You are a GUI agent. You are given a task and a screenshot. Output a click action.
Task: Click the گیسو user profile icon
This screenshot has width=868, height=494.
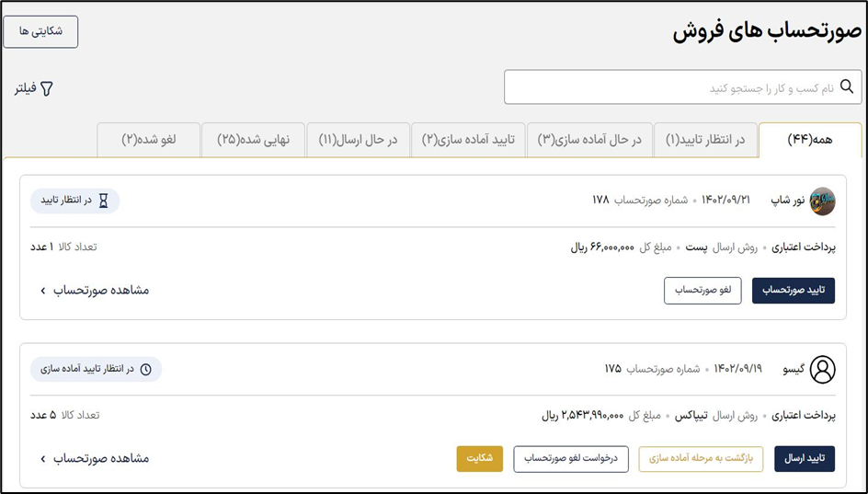coord(823,370)
